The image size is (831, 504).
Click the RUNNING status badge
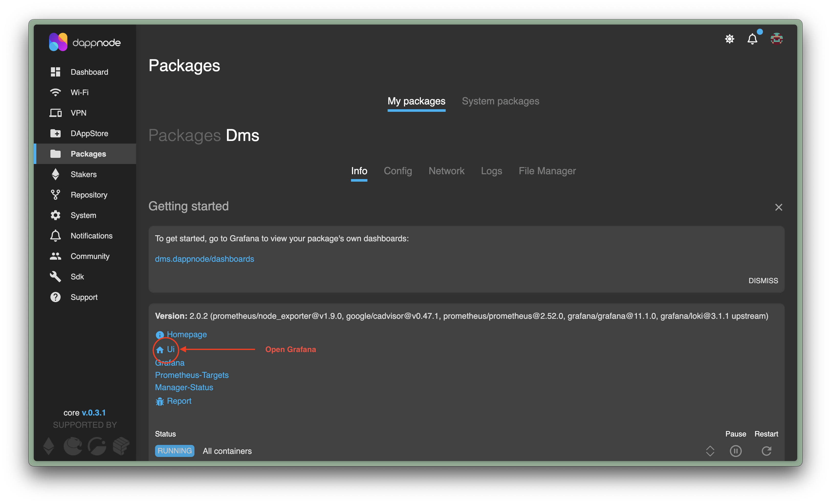click(174, 451)
